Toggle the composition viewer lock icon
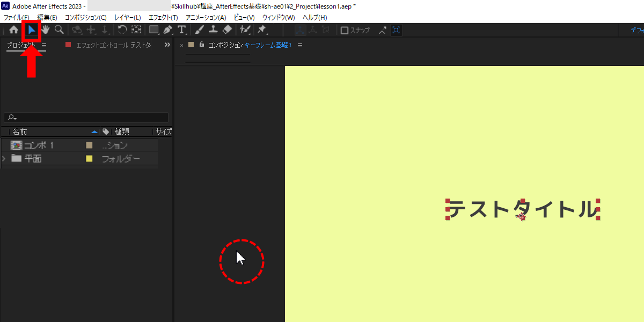This screenshot has height=322, width=644. pos(201,45)
